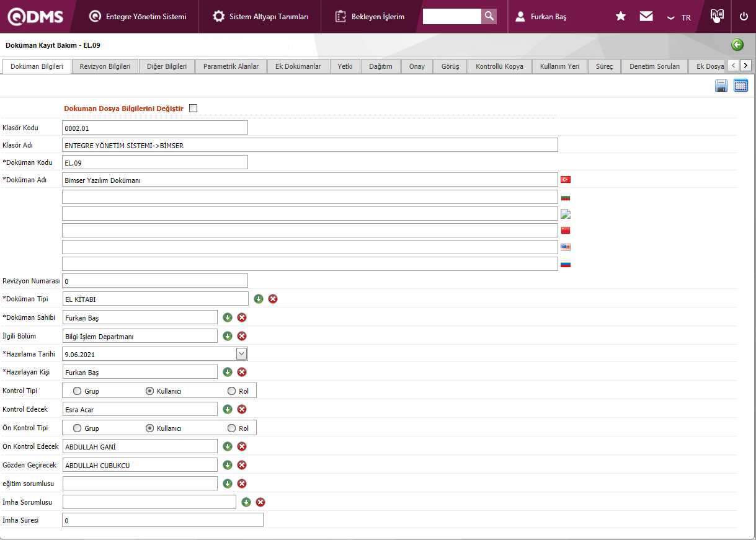Select Grup radio for Kontrol Tipi
The image size is (756, 540).
[x=78, y=391]
